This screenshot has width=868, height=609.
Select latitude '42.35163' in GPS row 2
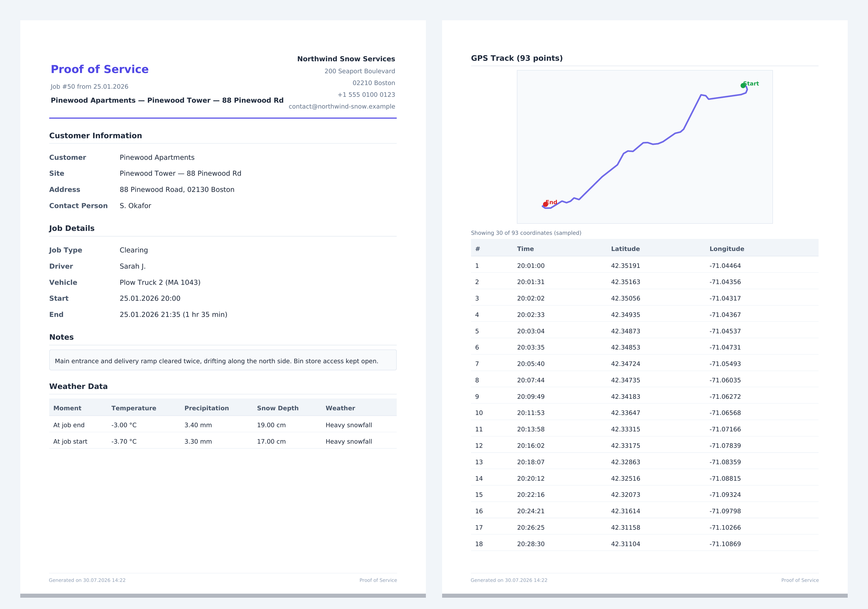pyautogui.click(x=626, y=282)
